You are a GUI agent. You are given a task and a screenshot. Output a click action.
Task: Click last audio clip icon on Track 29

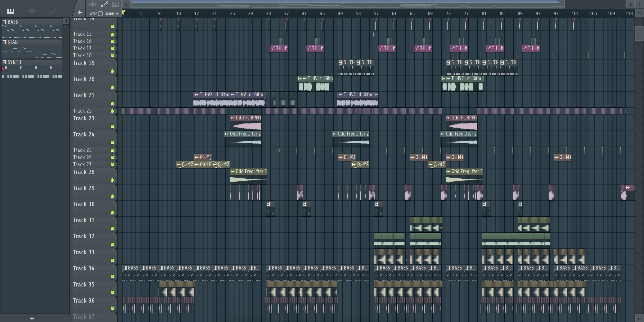click(x=628, y=188)
